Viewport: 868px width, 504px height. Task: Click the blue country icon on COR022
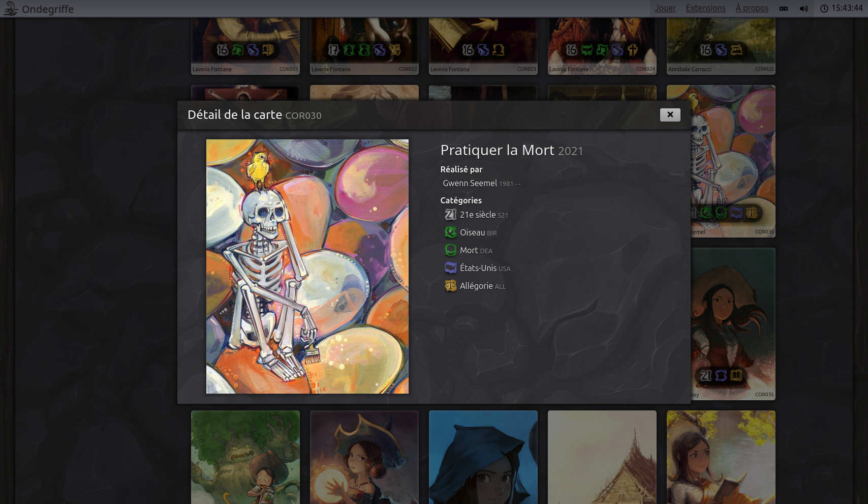pyautogui.click(x=380, y=50)
